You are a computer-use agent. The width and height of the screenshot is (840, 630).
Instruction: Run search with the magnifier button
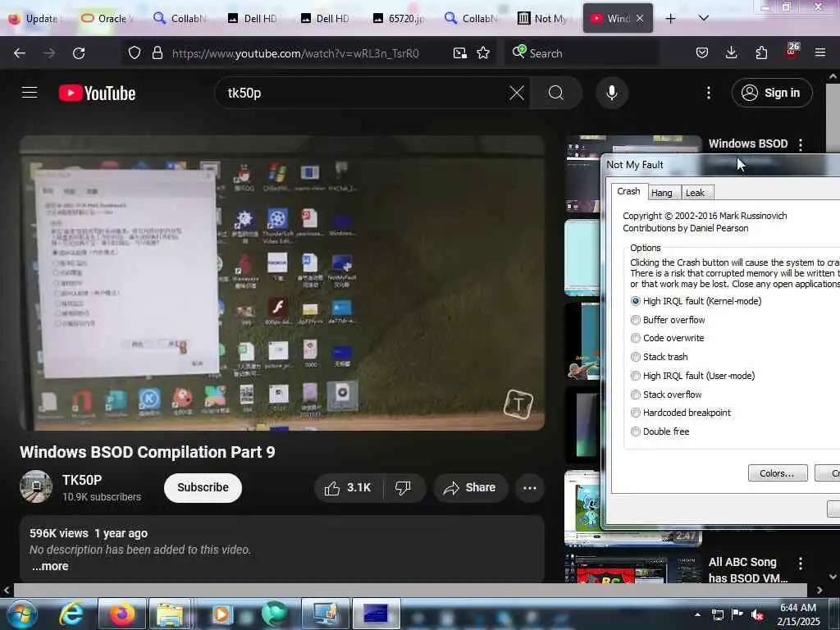click(x=555, y=93)
